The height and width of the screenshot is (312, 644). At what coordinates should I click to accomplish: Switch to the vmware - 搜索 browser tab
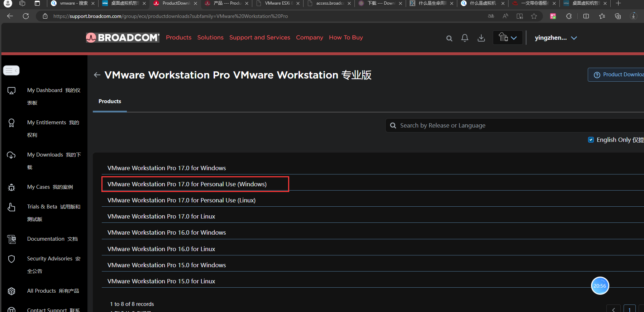(73, 3)
